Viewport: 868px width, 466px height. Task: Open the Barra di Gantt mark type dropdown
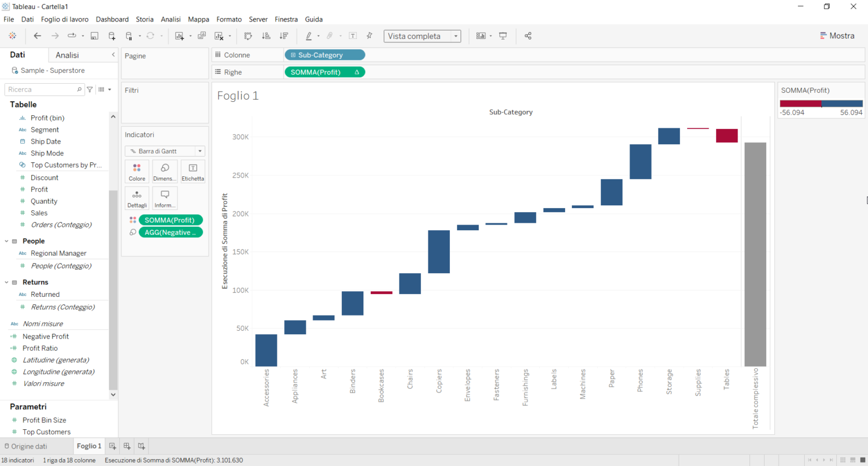pyautogui.click(x=199, y=151)
